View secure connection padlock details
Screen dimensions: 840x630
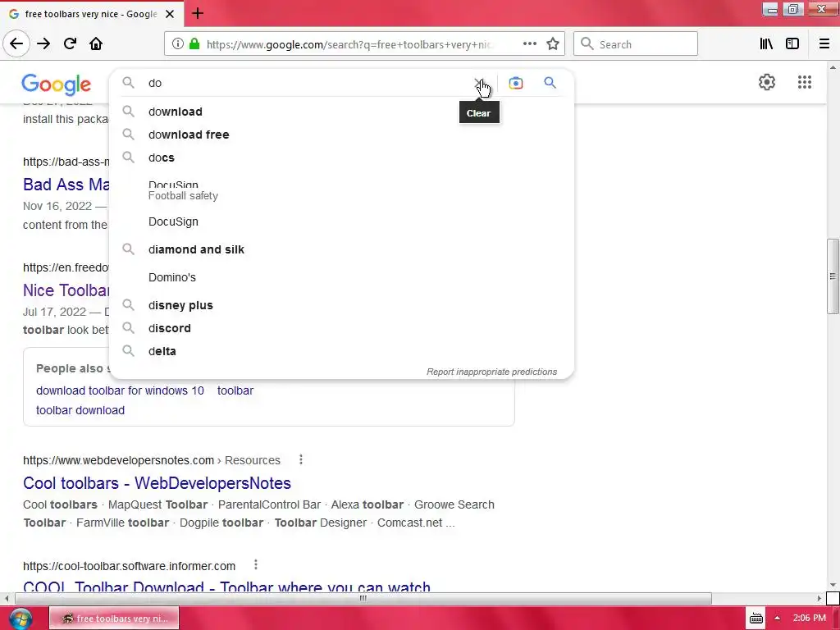point(194,44)
